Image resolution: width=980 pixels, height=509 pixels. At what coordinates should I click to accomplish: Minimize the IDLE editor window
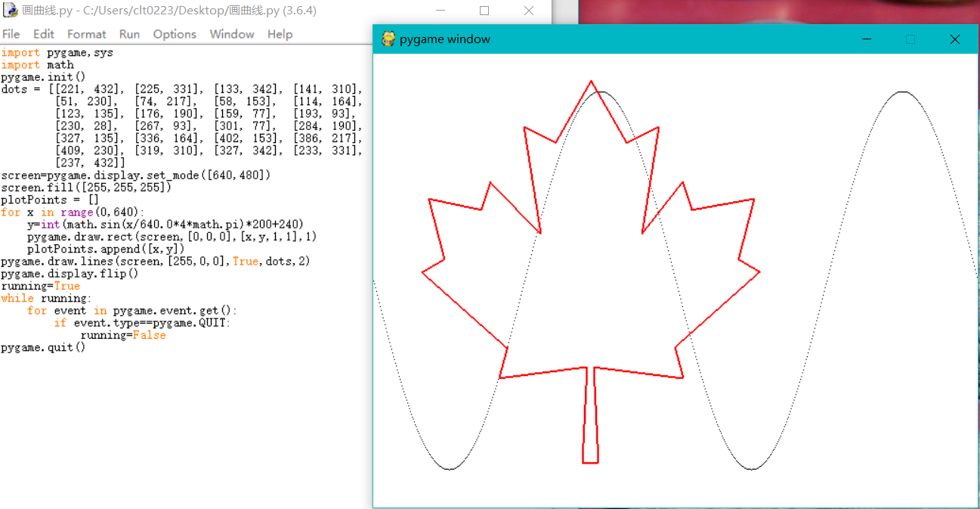441,11
